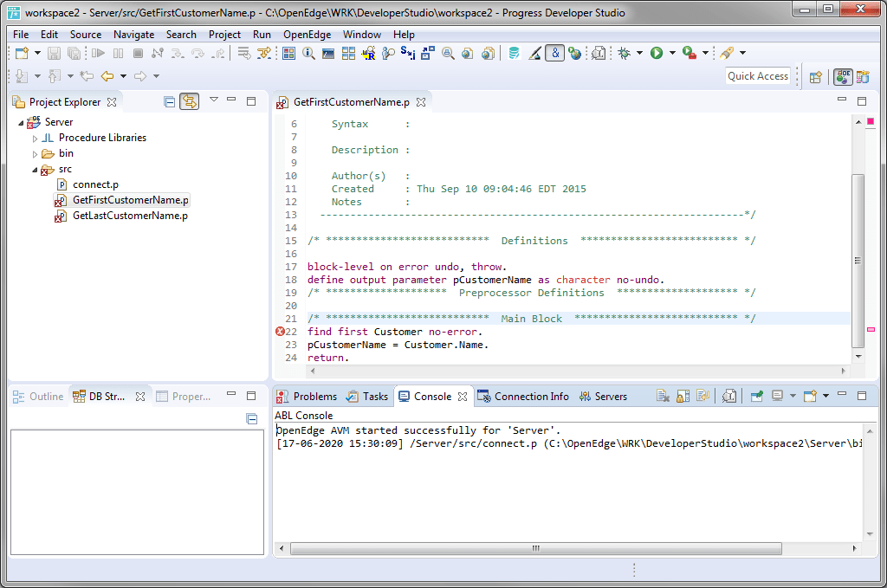Open the Source menu
887x588 pixels.
86,35
